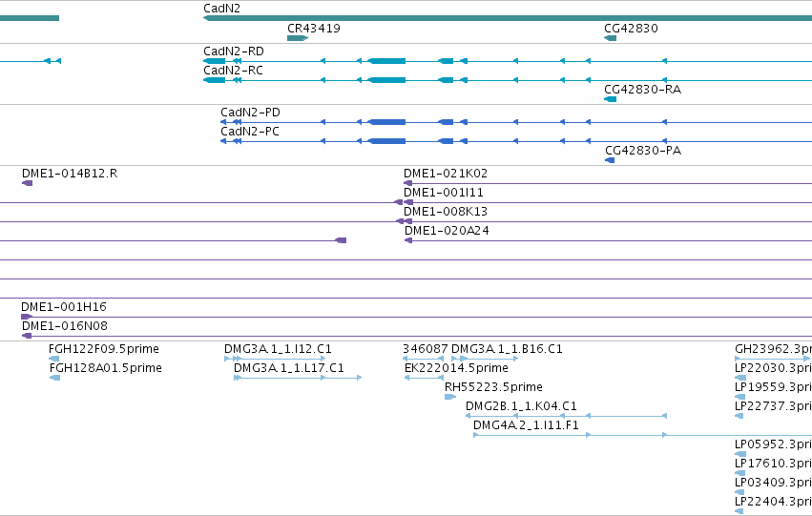Click the DME1-008K13 label
Image resolution: width=812 pixels, height=516 pixels.
coord(446,212)
